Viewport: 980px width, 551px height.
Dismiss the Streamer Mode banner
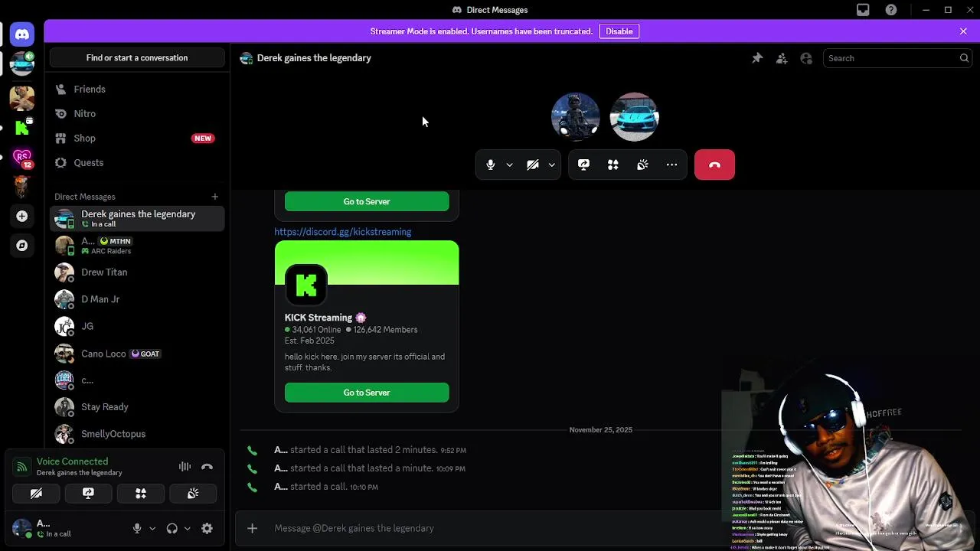coord(963,31)
